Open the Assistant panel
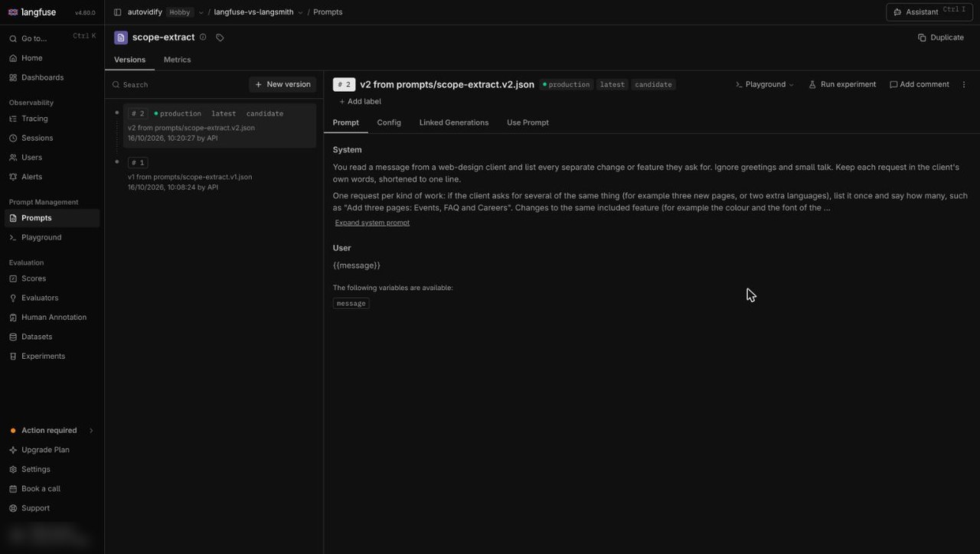Image resolution: width=980 pixels, height=554 pixels. pos(929,12)
